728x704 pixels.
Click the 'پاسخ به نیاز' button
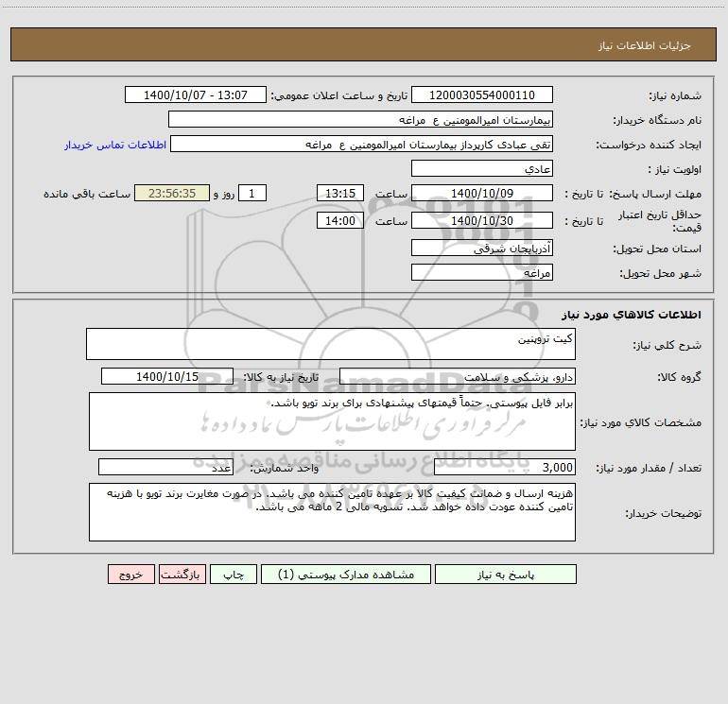pyautogui.click(x=506, y=574)
